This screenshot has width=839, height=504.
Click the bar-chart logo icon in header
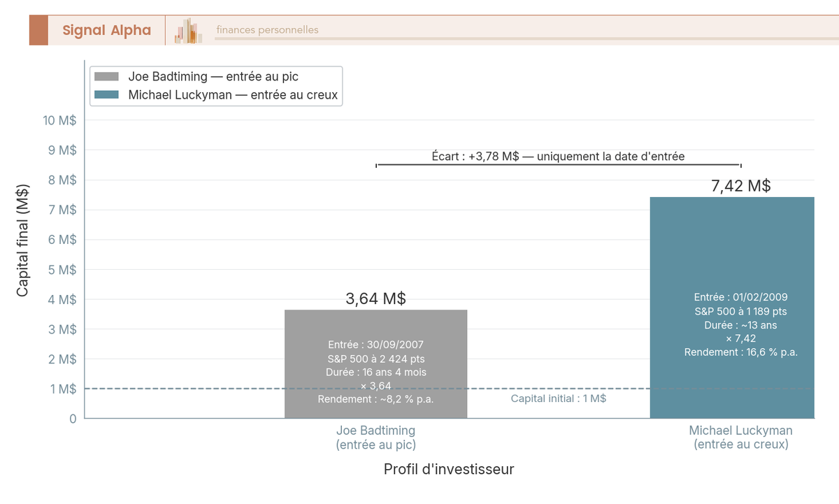pos(188,31)
